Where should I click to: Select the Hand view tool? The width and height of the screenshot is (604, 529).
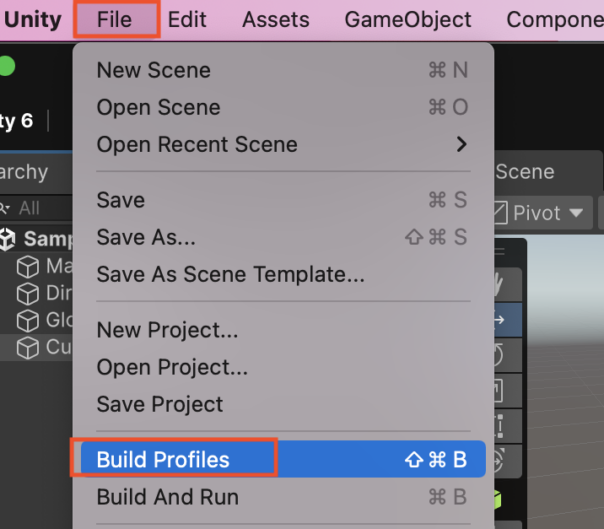(508, 284)
